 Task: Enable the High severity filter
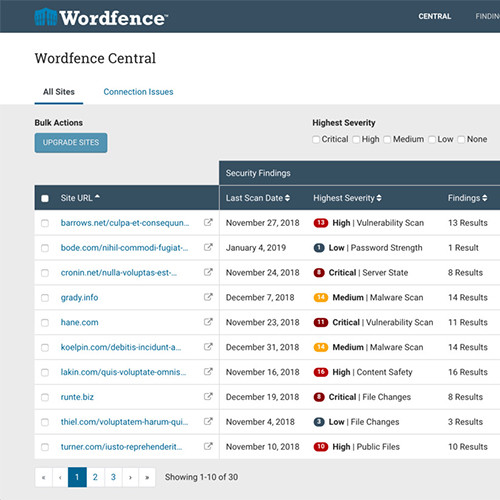tap(356, 139)
